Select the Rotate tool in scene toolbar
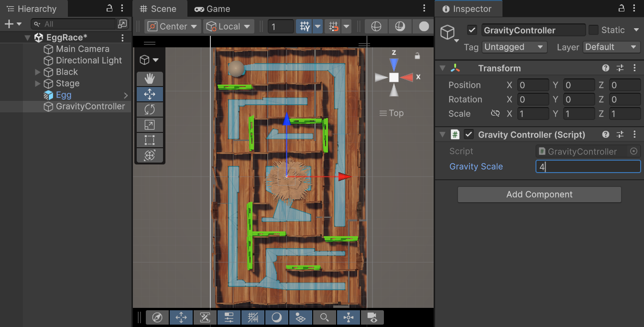The height and width of the screenshot is (327, 644). (150, 109)
